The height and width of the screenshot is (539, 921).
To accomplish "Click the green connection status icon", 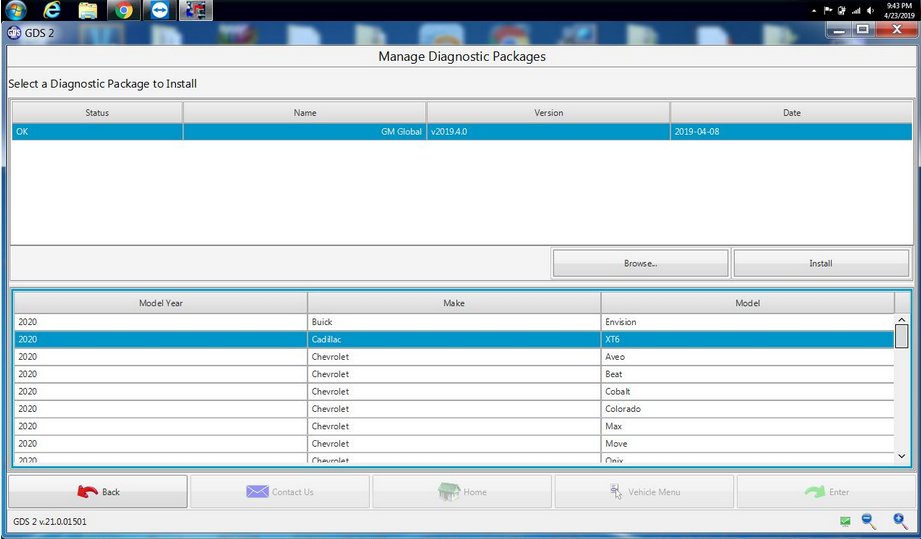I will 845,522.
